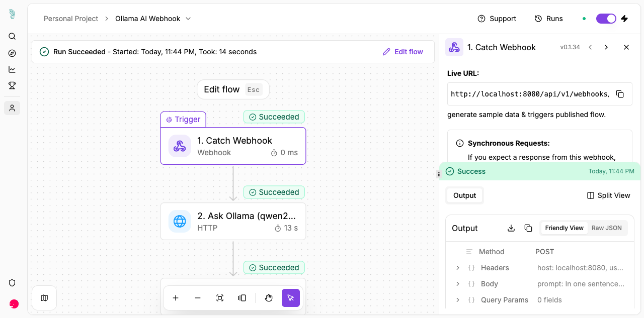Download the output using download icon

coord(511,228)
